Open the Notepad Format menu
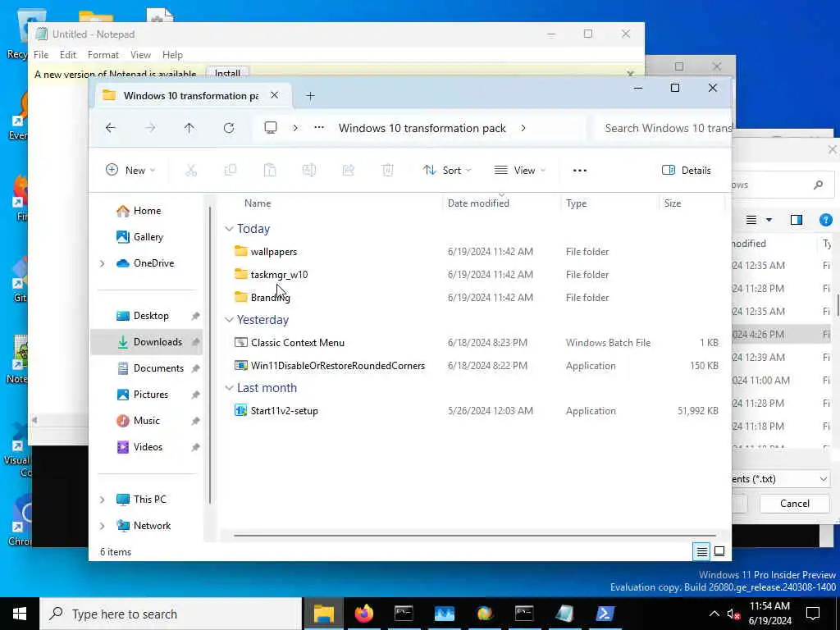 coord(103,55)
